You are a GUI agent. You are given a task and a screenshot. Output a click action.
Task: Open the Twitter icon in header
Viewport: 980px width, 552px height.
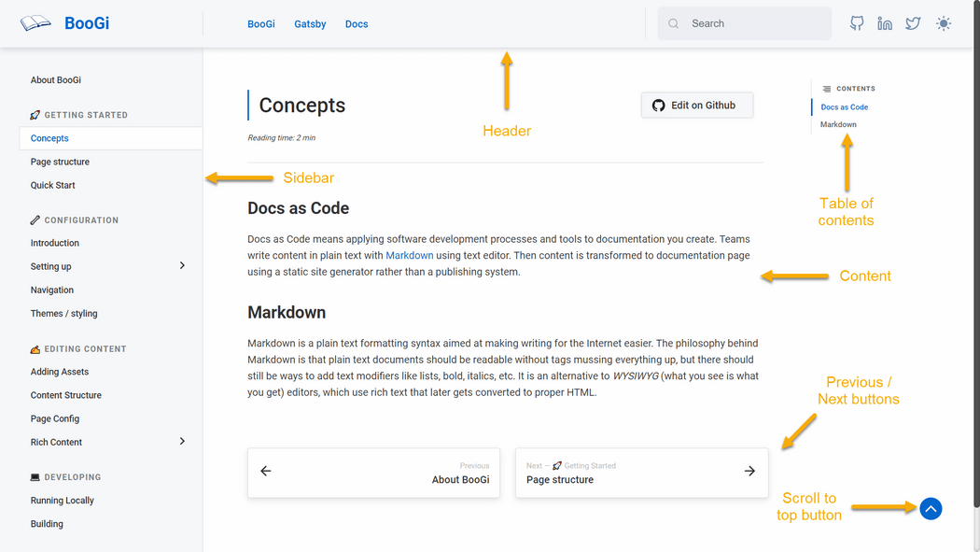pos(913,23)
